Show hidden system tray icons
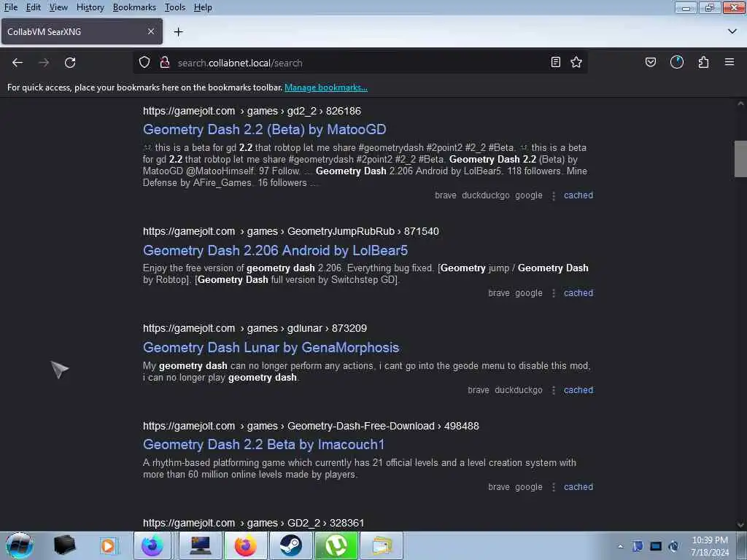The width and height of the screenshot is (747, 560). coord(620,546)
